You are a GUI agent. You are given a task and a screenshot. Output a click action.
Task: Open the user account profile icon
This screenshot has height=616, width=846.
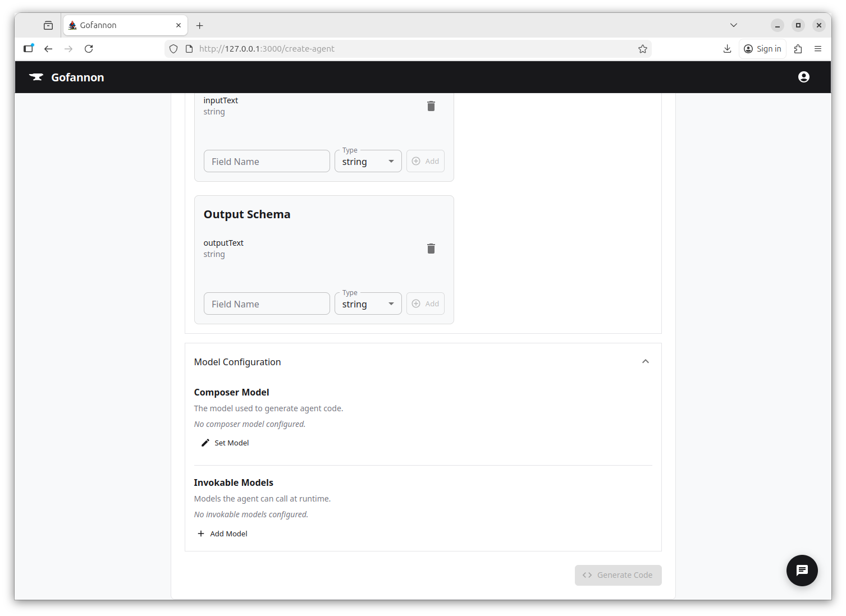[803, 77]
